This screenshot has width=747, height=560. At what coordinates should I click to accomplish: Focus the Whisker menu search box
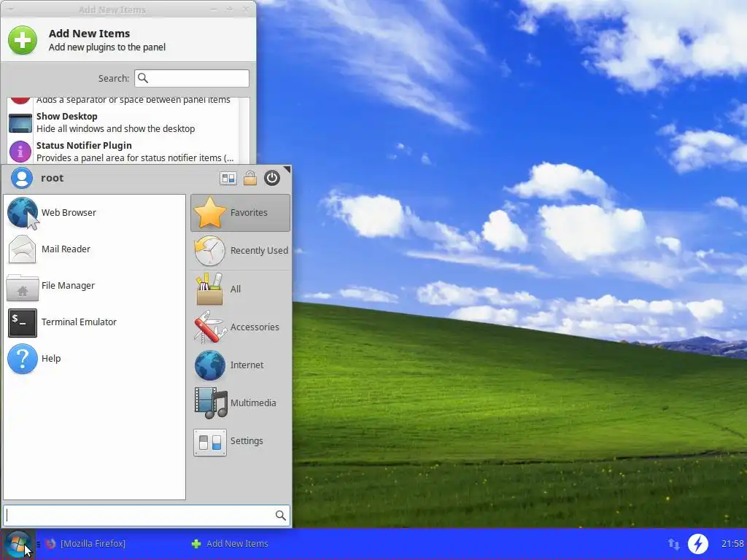click(x=147, y=516)
